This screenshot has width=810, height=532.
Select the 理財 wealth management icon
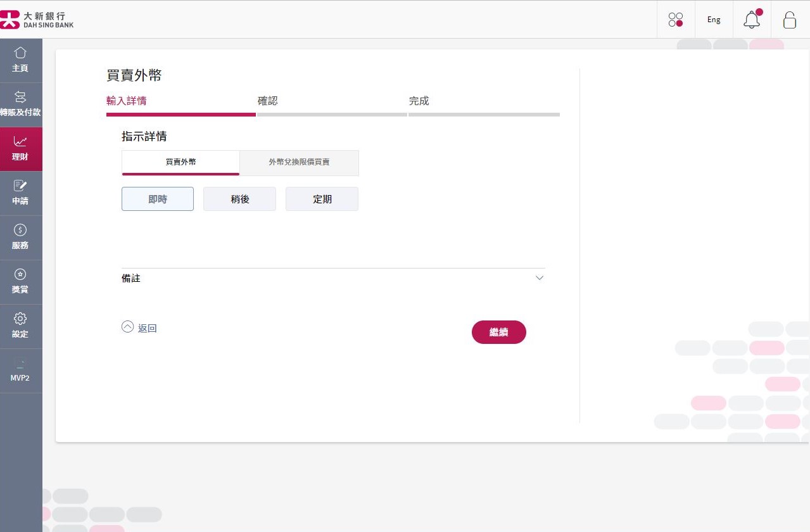(20, 142)
